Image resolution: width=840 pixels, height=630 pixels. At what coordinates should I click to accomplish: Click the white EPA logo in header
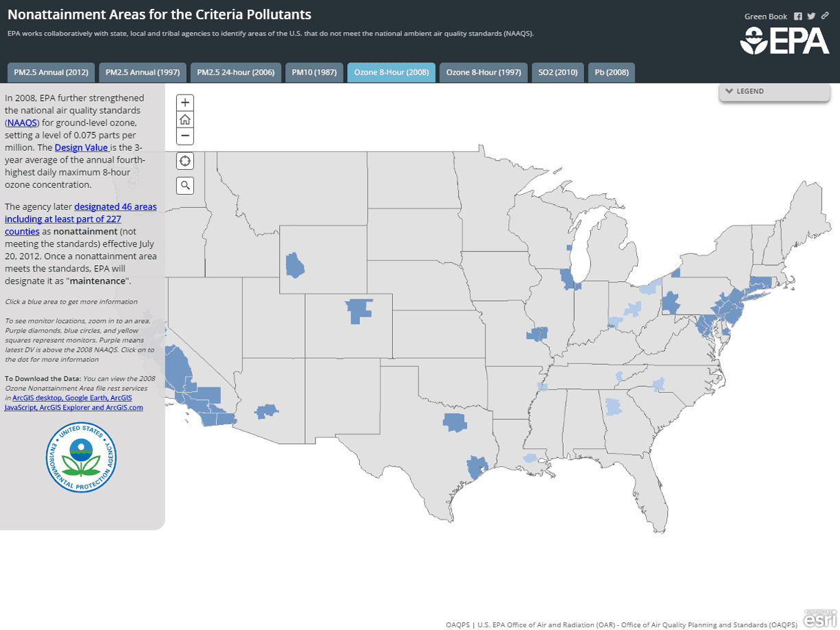coord(784,40)
